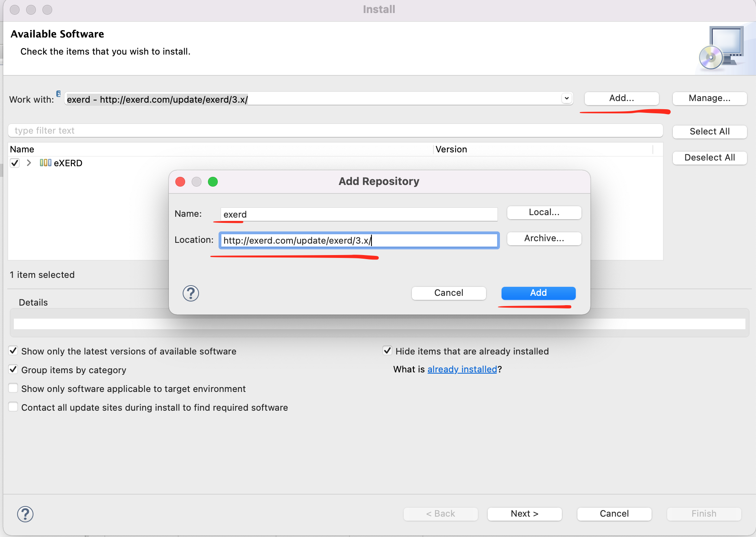This screenshot has width=756, height=537.
Task: Toggle Group items by category checkbox
Action: [13, 370]
